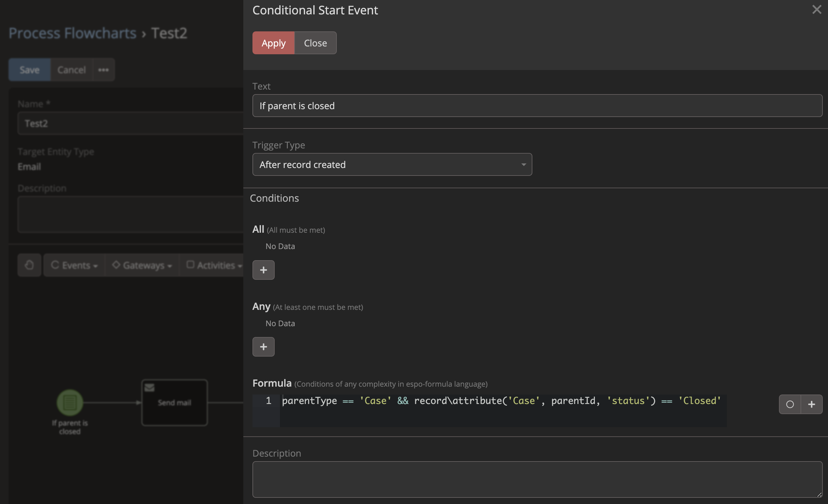Open the Trigger Type dropdown

click(x=392, y=164)
